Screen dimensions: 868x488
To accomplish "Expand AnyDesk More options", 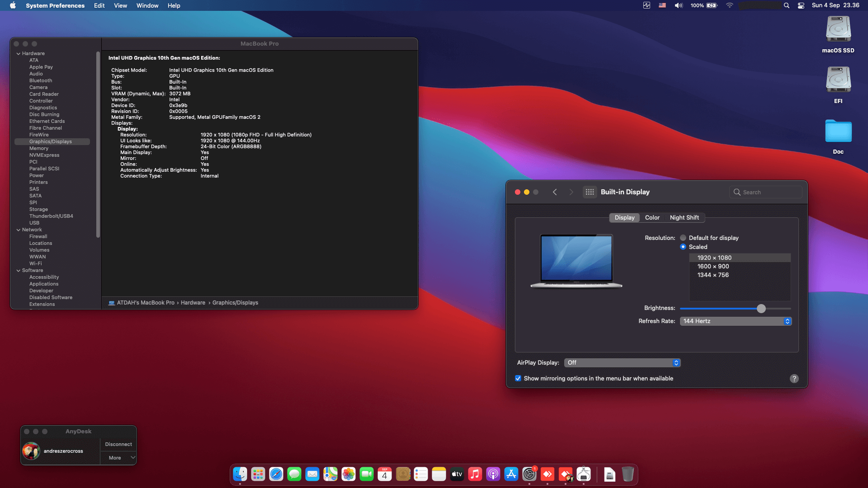I will tap(118, 458).
